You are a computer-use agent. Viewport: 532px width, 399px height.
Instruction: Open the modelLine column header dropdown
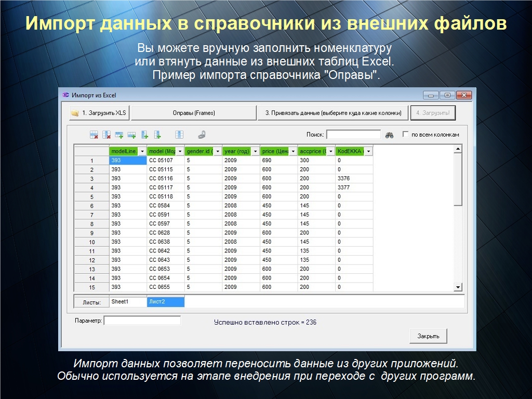click(x=142, y=151)
